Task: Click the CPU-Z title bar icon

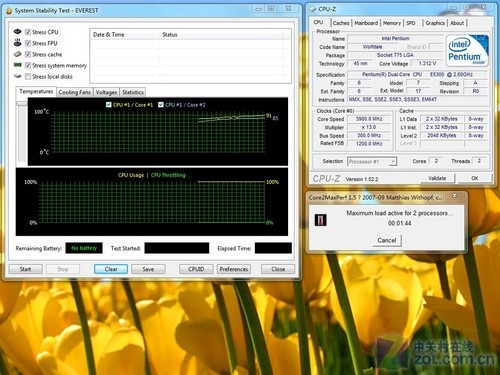Action: point(313,9)
